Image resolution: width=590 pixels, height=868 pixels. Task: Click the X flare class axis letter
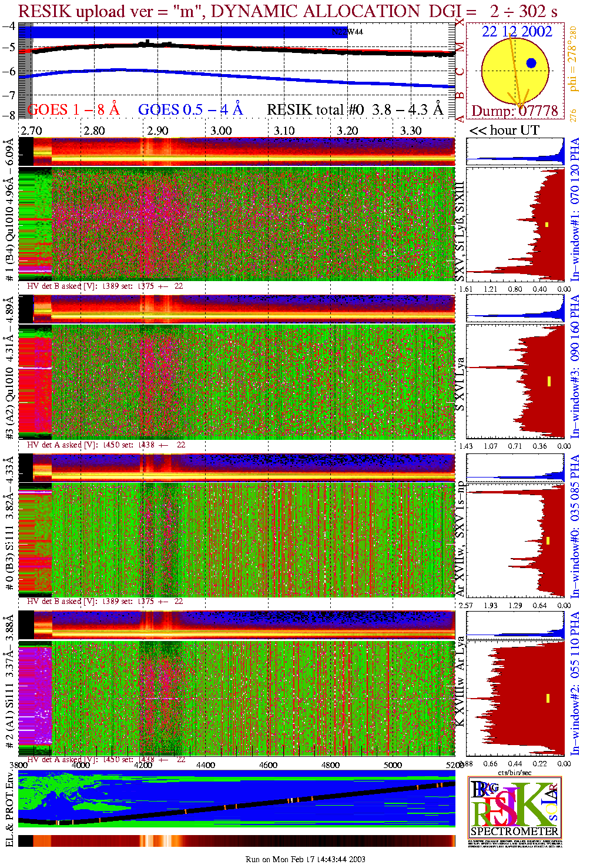460,22
